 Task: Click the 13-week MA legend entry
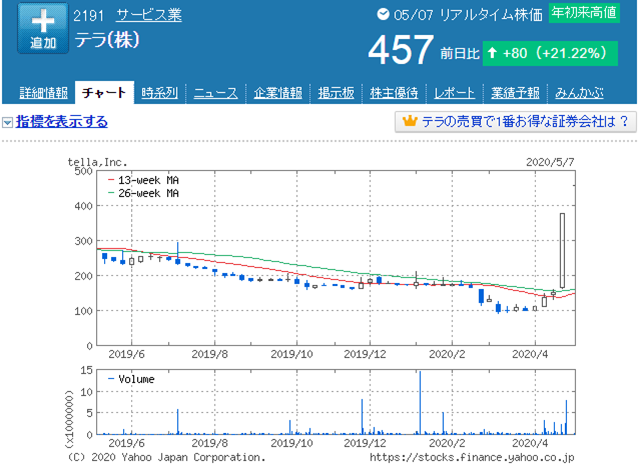click(143, 180)
